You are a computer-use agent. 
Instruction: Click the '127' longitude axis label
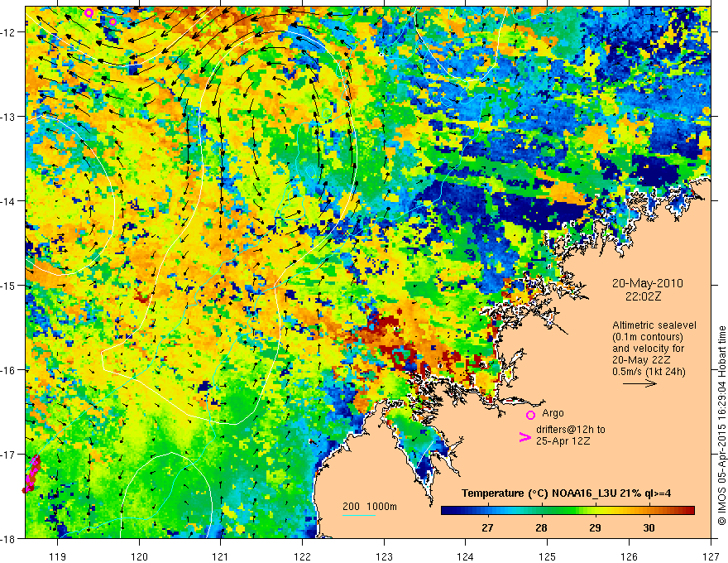711,556
